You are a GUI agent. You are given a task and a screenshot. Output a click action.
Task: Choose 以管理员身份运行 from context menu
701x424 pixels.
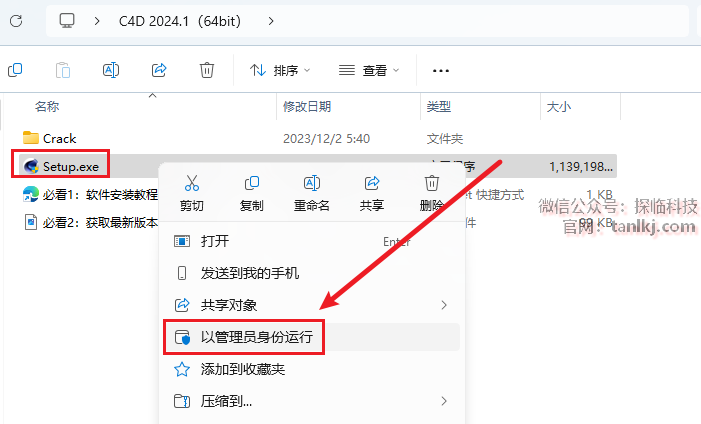312,337
